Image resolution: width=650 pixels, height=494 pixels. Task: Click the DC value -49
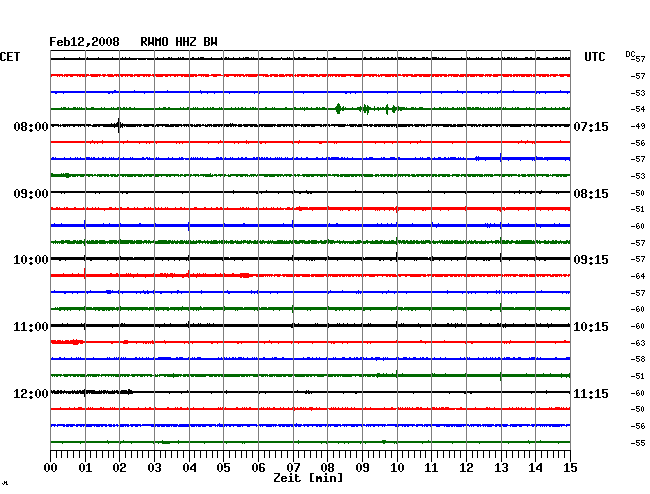coord(638,126)
